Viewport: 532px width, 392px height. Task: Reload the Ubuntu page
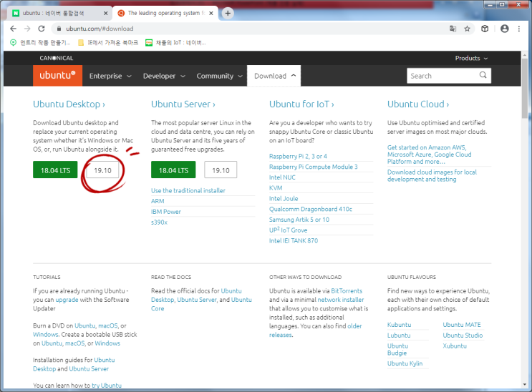click(42, 29)
